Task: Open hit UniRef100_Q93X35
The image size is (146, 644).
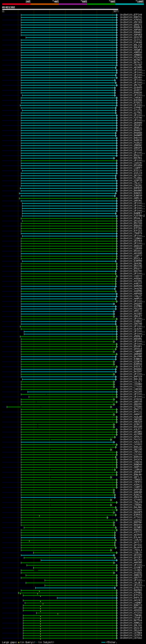Action: 131,37
